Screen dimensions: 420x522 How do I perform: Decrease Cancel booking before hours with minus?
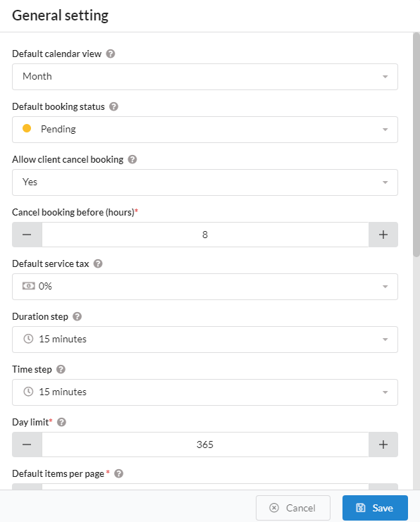click(27, 235)
